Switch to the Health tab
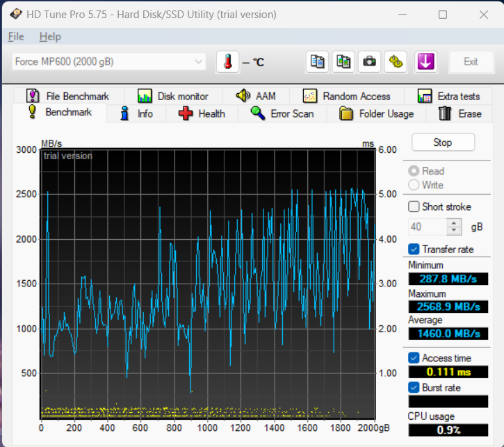This screenshot has width=504, height=447. click(x=202, y=114)
